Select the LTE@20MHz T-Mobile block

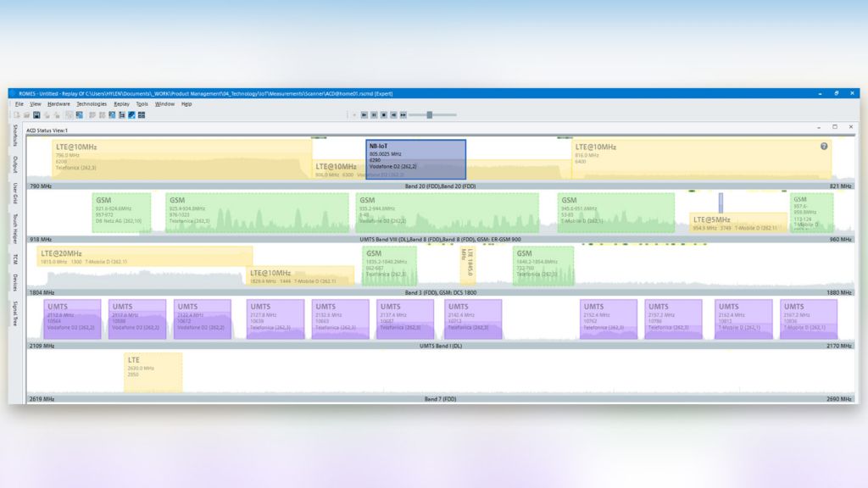144,257
